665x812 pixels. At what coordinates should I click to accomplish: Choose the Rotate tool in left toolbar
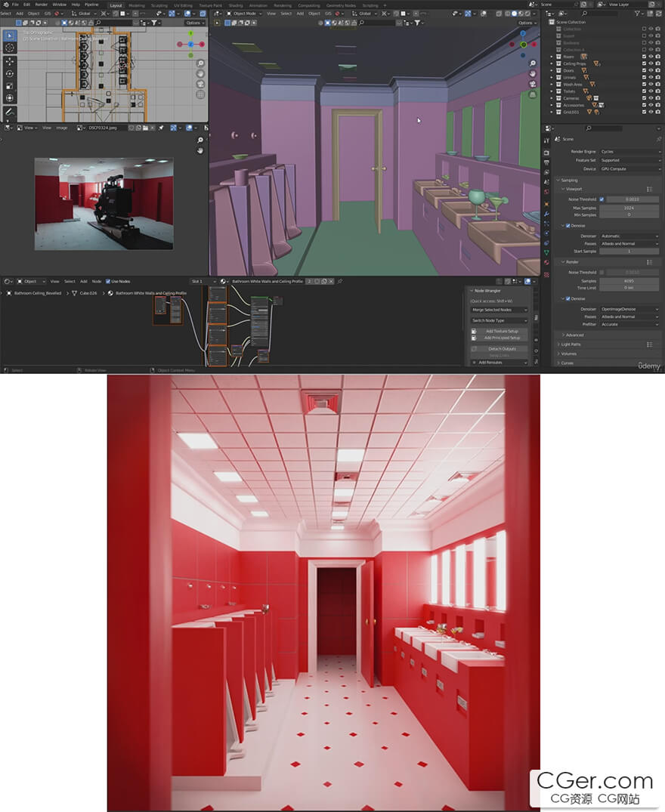(x=10, y=73)
